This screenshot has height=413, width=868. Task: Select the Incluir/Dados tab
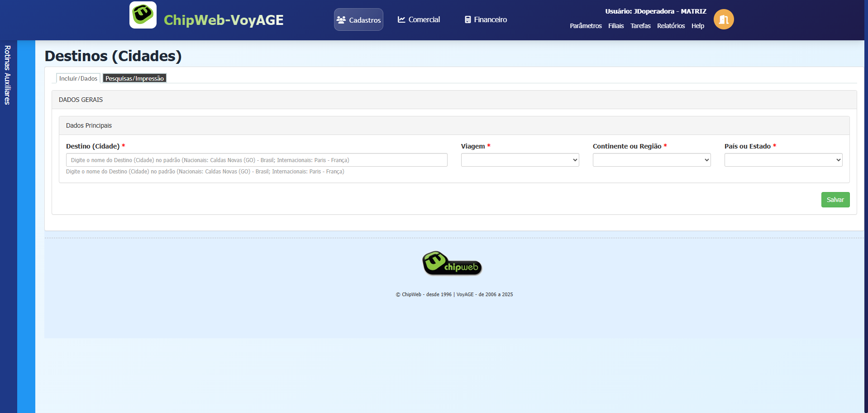(x=78, y=78)
